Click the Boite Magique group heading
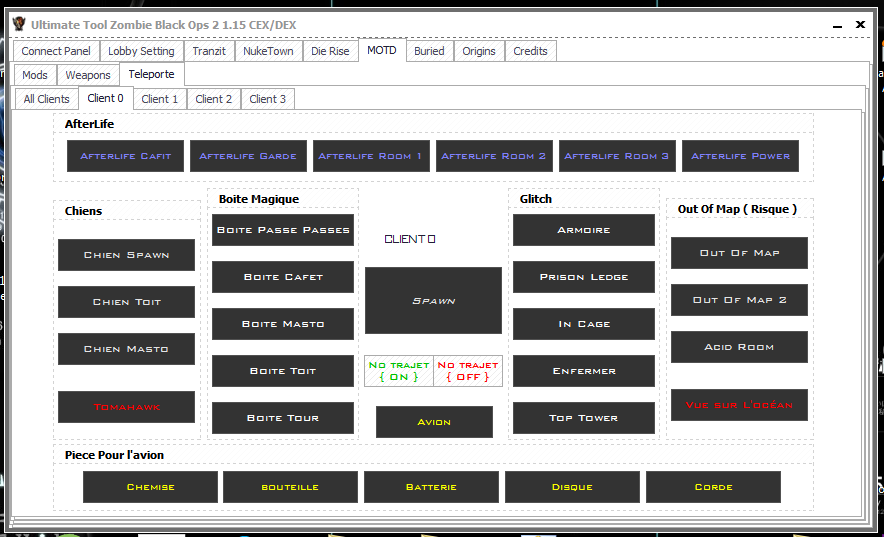Screen dimensions: 884x537 tap(259, 199)
